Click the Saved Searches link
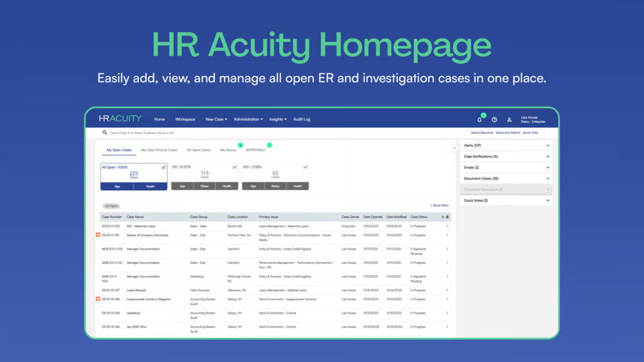Image resolution: width=644 pixels, height=362 pixels. tap(482, 133)
